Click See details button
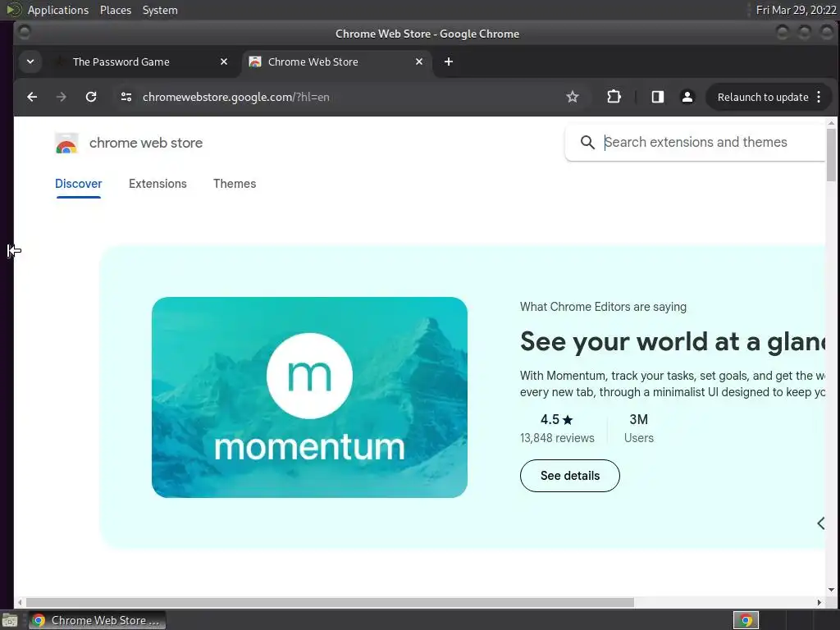The height and width of the screenshot is (630, 840). click(570, 476)
